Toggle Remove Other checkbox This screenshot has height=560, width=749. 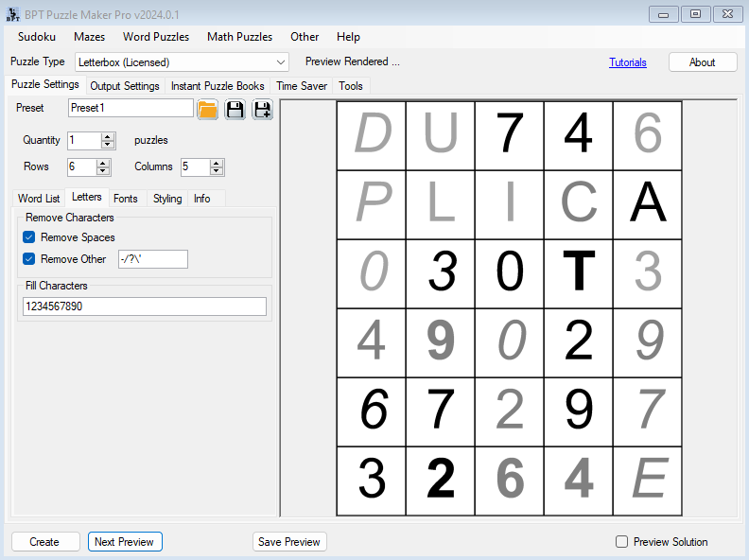[x=28, y=259]
